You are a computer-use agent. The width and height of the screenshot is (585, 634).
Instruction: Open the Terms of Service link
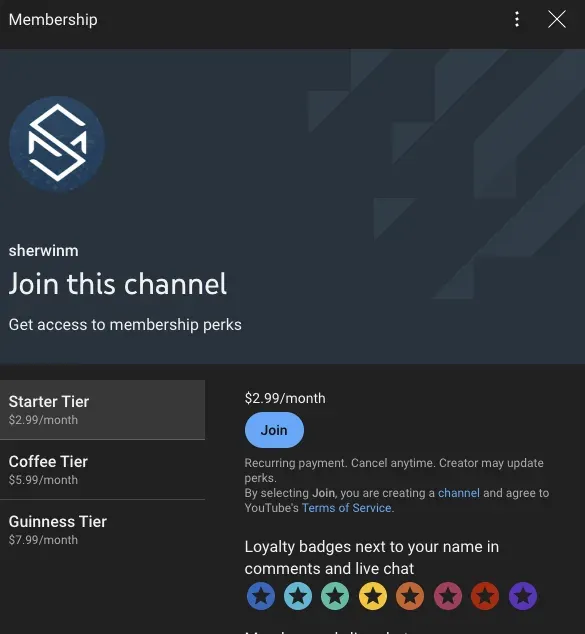click(x=346, y=508)
